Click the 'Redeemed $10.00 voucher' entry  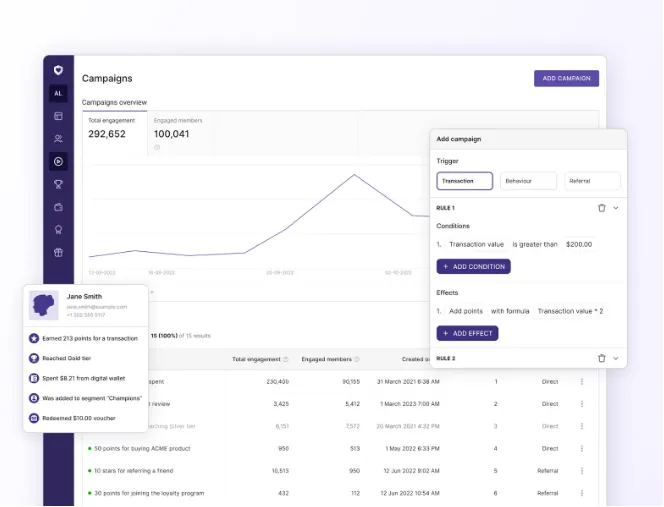[79, 418]
